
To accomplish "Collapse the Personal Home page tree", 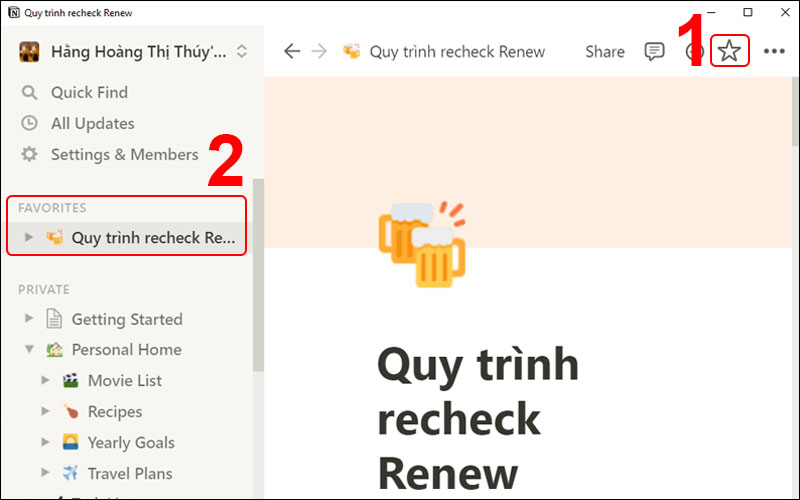I will (x=29, y=349).
